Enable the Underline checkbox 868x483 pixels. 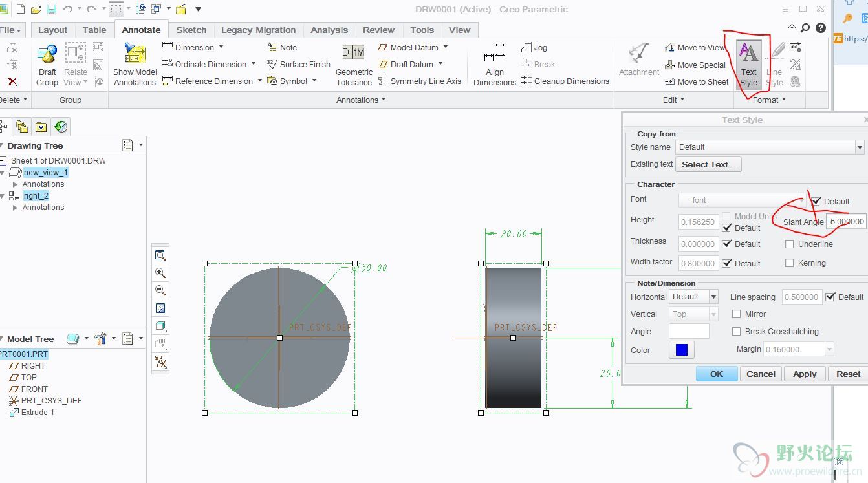pos(789,244)
